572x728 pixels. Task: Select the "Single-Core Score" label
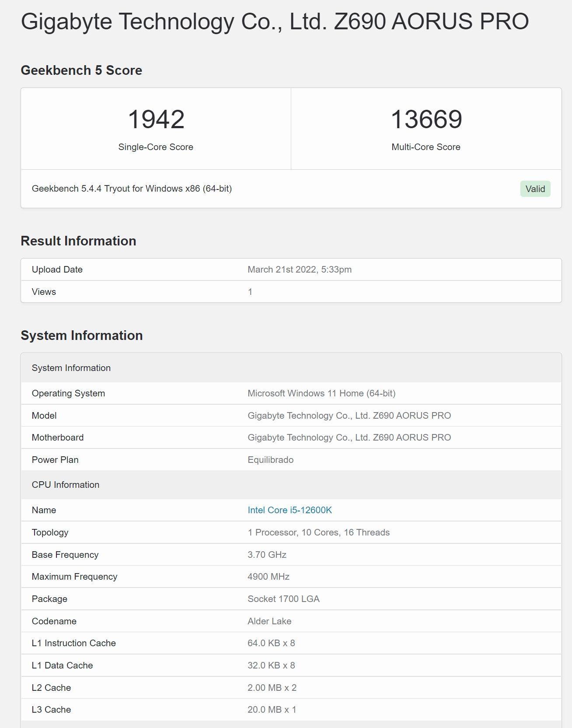[156, 147]
